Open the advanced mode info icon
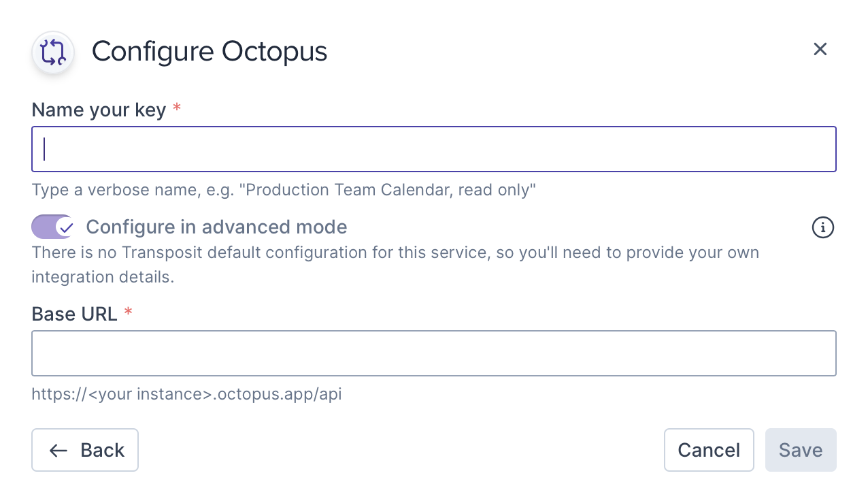This screenshot has height=501, width=868. (x=823, y=227)
